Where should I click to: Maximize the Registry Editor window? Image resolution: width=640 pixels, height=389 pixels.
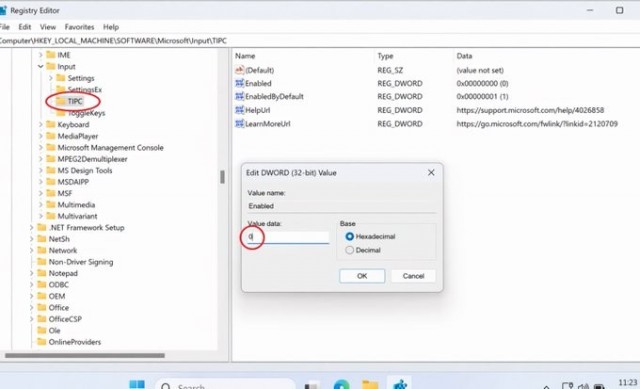coord(619,10)
